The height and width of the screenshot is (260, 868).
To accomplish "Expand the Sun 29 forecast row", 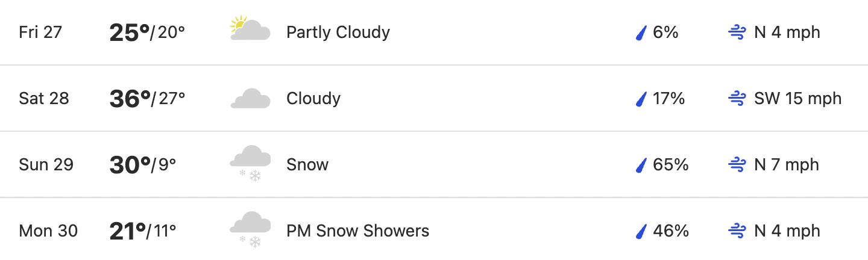I will pyautogui.click(x=434, y=164).
